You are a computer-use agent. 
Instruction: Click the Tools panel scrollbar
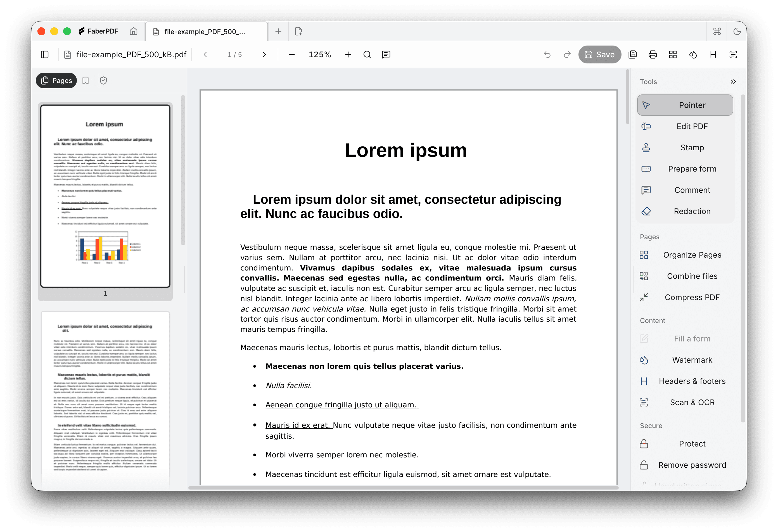(743, 258)
